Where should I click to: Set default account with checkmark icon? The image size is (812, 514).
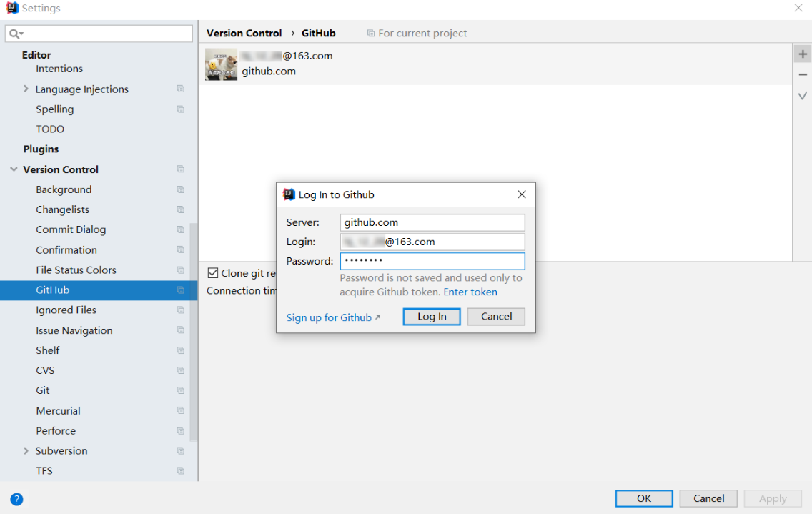(803, 96)
